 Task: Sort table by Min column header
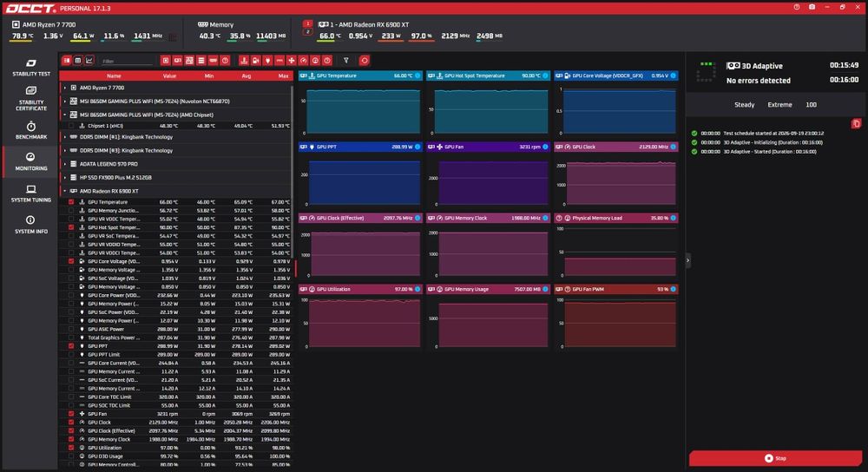208,75
